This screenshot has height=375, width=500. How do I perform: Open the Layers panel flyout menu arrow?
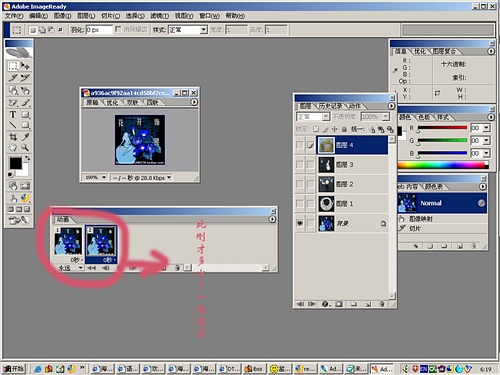[x=391, y=106]
